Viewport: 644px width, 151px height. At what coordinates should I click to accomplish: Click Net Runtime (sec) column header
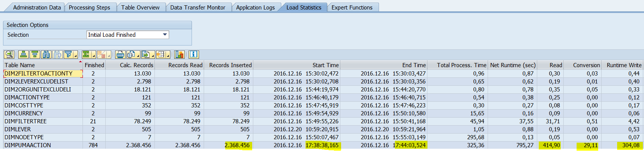512,65
